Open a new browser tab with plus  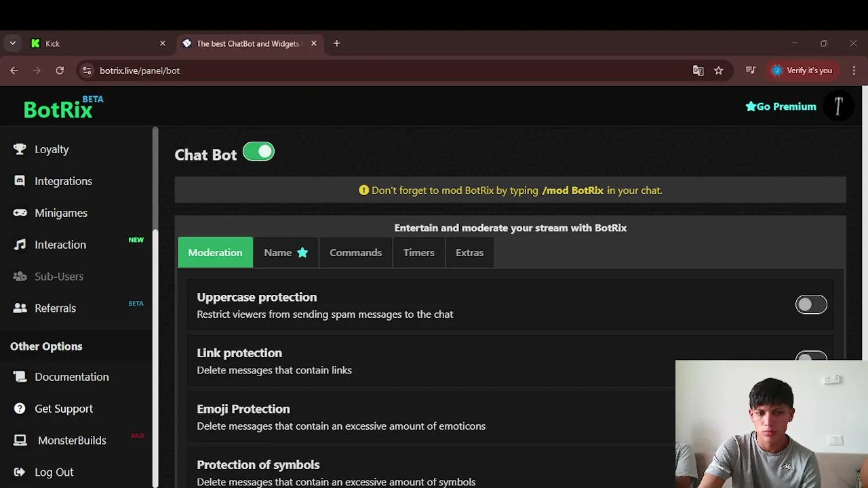click(336, 43)
